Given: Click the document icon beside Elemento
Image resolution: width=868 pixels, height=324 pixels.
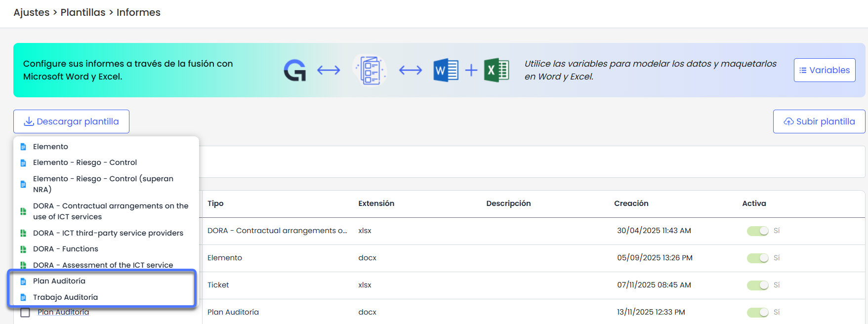Looking at the screenshot, I should point(23,147).
